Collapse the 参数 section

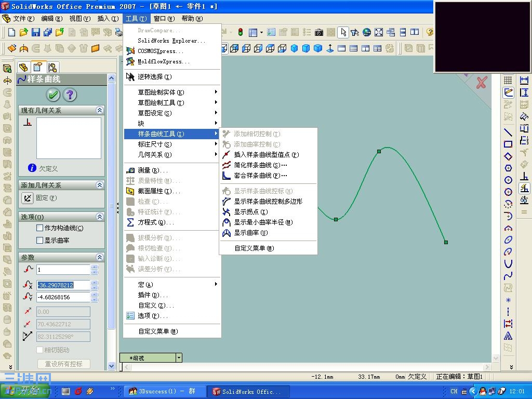(x=99, y=257)
